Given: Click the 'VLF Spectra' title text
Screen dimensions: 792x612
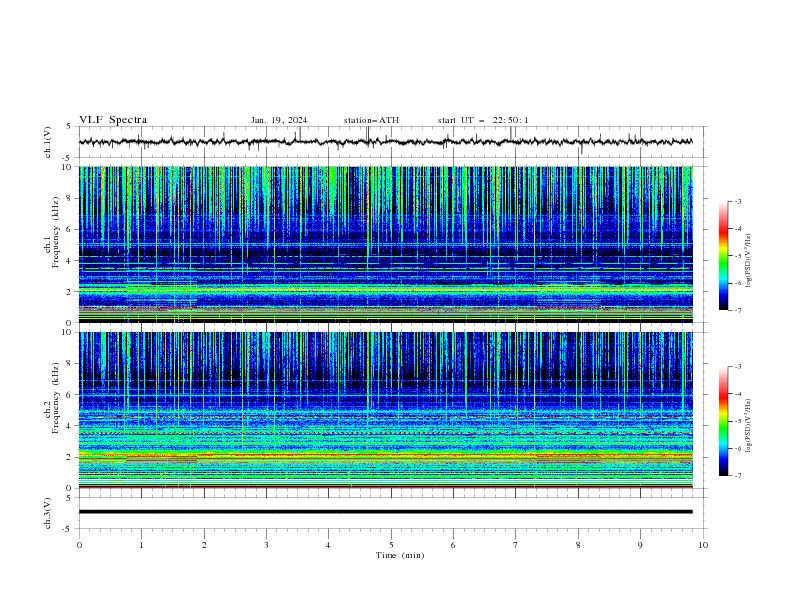Looking at the screenshot, I should pos(113,120).
